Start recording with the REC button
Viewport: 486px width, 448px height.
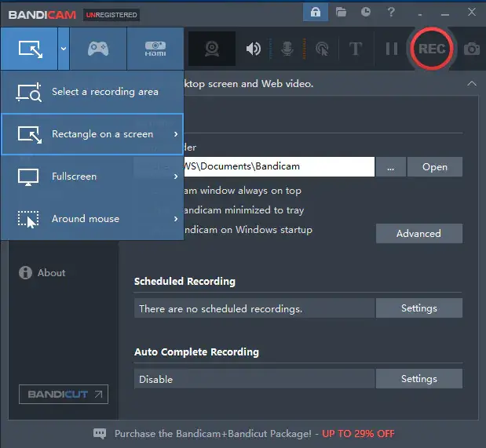pyautogui.click(x=432, y=49)
